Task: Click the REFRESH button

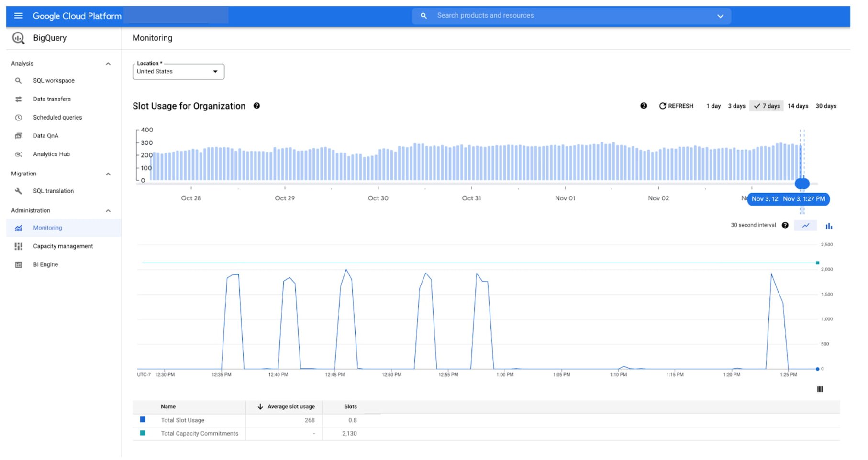Action: click(676, 106)
